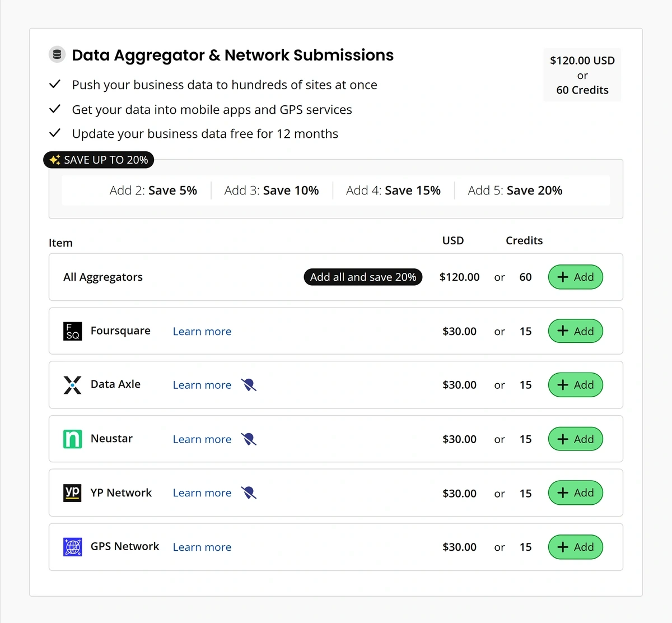Viewport: 672px width, 623px height.
Task: Click the 15 credits value in Neustar row
Action: (x=525, y=440)
